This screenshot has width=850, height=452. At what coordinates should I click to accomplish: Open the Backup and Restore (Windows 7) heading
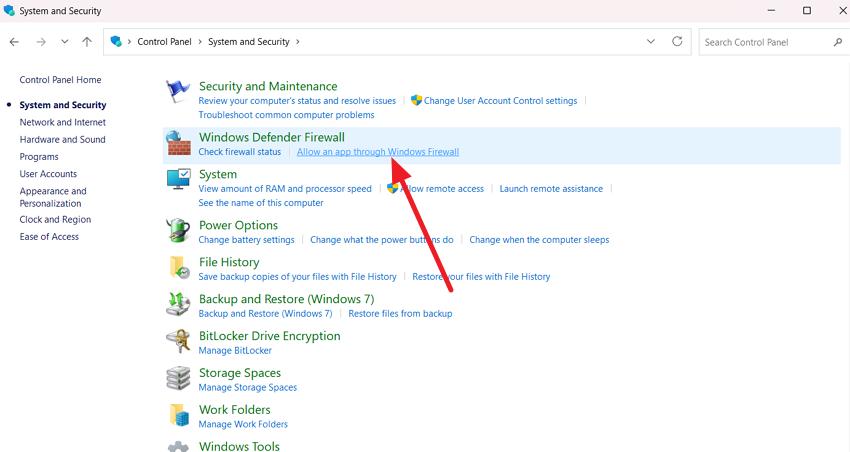click(286, 299)
